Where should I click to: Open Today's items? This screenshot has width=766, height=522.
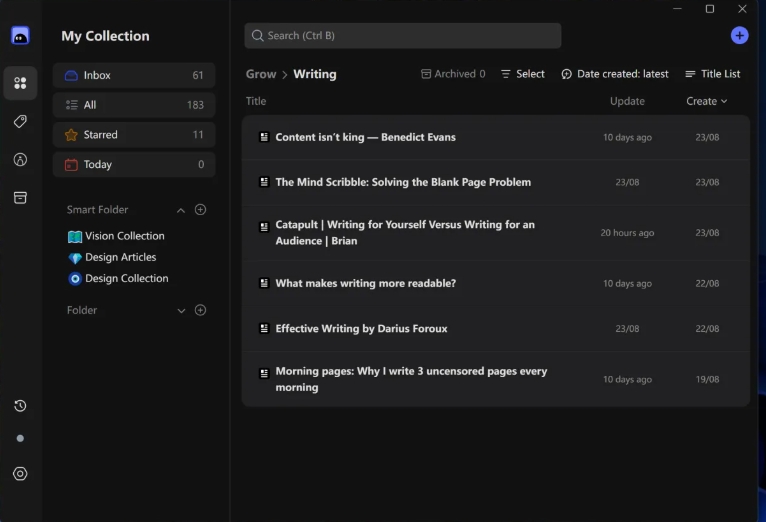click(134, 165)
